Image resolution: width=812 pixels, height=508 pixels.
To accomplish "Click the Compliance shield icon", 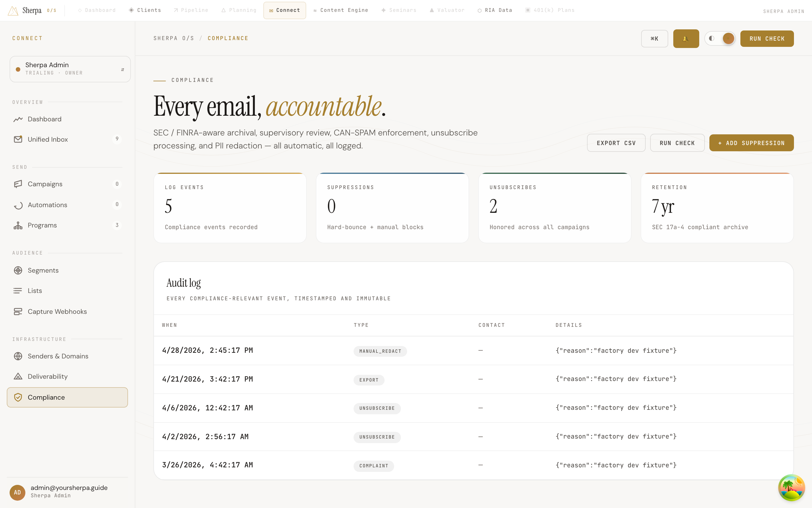I will pyautogui.click(x=18, y=397).
